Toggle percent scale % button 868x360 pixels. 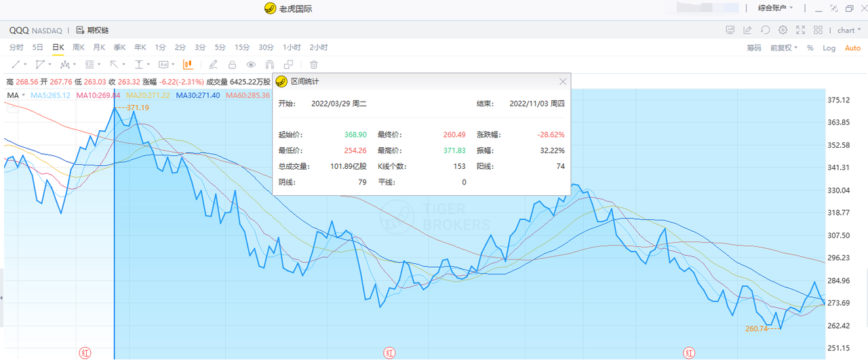coord(810,48)
